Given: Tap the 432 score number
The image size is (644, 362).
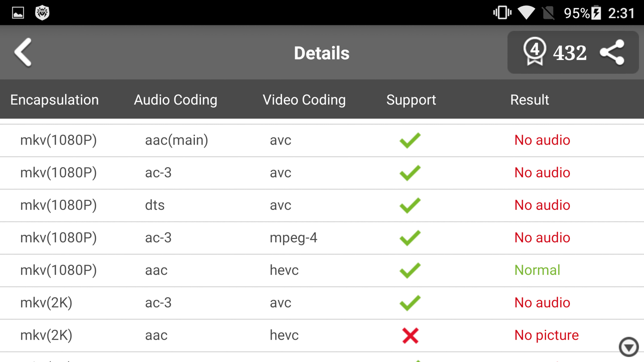Looking at the screenshot, I should tap(570, 53).
